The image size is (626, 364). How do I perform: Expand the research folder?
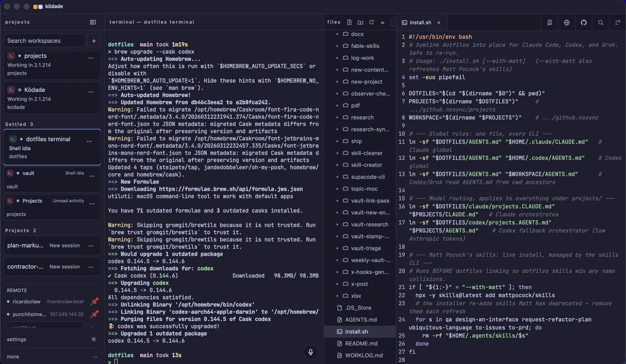(x=337, y=117)
